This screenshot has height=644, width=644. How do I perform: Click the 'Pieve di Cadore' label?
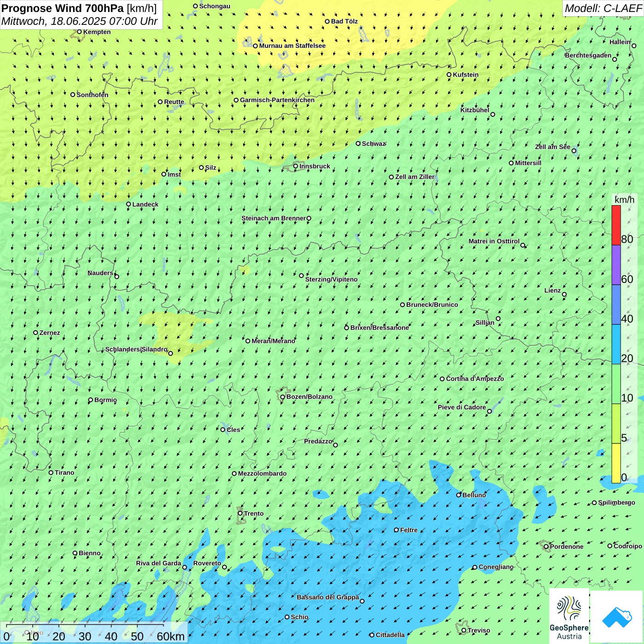pyautogui.click(x=462, y=407)
